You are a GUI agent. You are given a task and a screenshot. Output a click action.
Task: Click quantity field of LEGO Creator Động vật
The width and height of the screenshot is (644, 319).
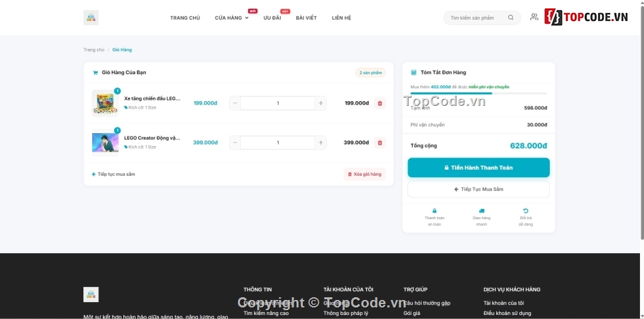tap(278, 143)
